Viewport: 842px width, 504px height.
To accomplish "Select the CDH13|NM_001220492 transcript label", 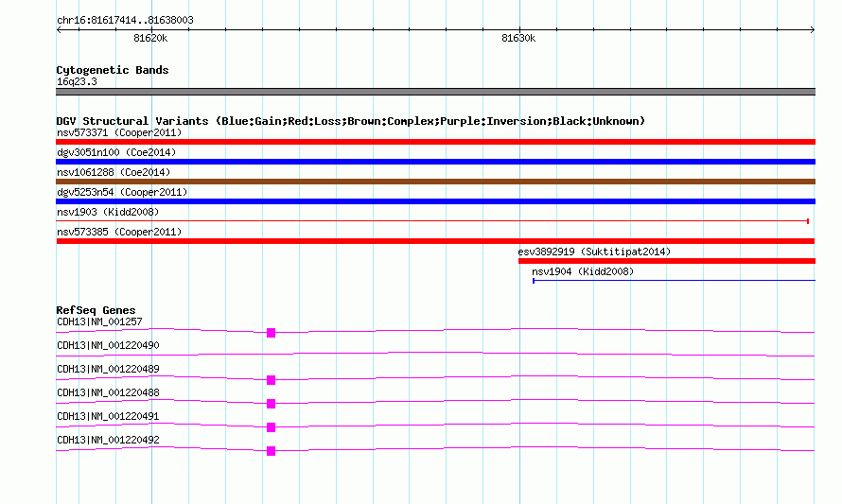I will pyautogui.click(x=108, y=440).
